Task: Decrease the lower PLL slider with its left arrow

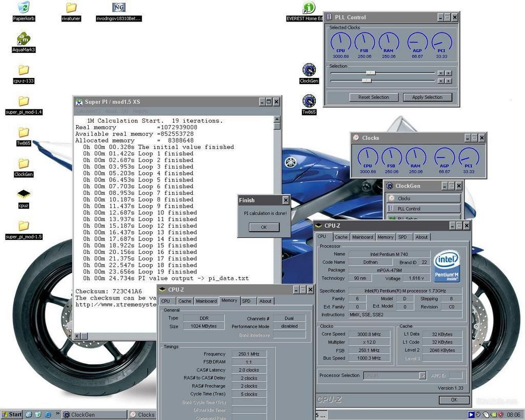Action: [441, 81]
